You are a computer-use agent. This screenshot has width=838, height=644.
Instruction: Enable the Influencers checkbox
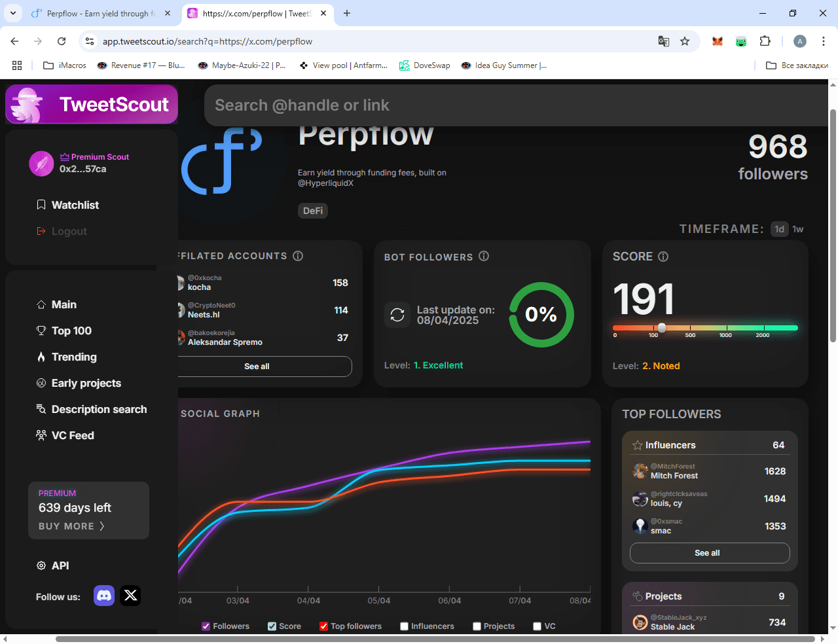[x=404, y=626]
